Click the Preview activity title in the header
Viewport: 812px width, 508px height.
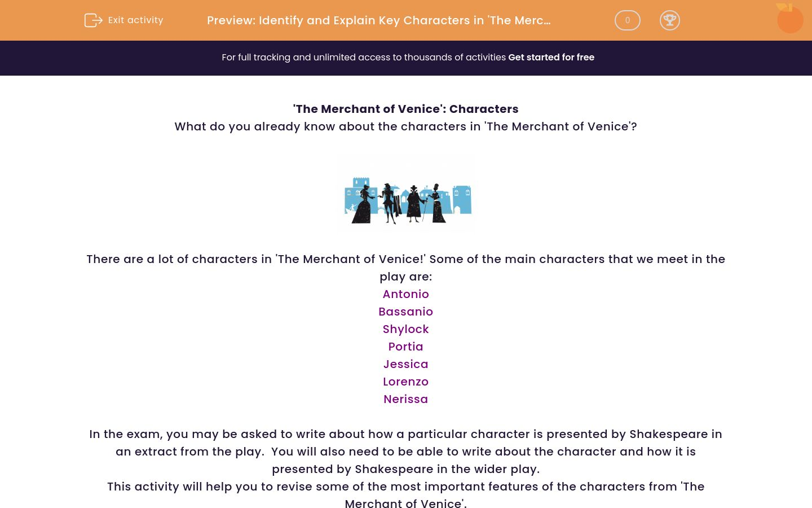[378, 20]
